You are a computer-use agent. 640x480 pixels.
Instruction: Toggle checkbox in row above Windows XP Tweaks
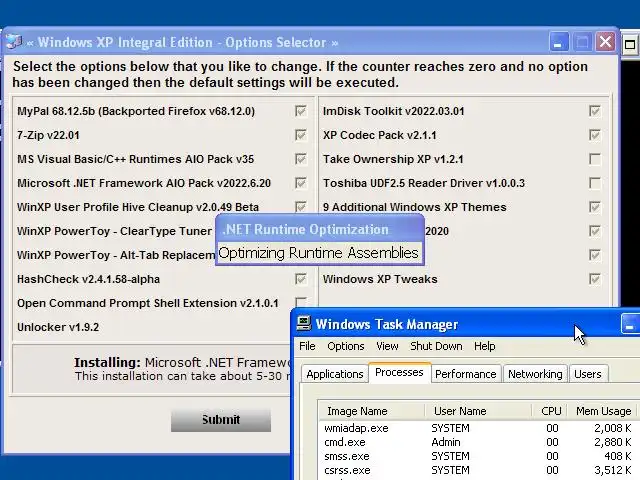pos(595,256)
